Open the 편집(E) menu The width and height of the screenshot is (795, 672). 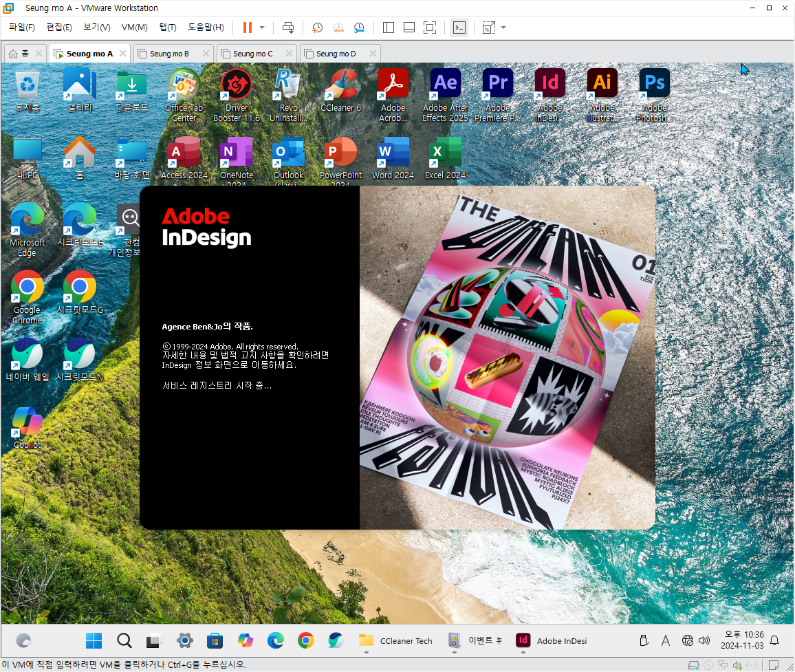tap(59, 28)
